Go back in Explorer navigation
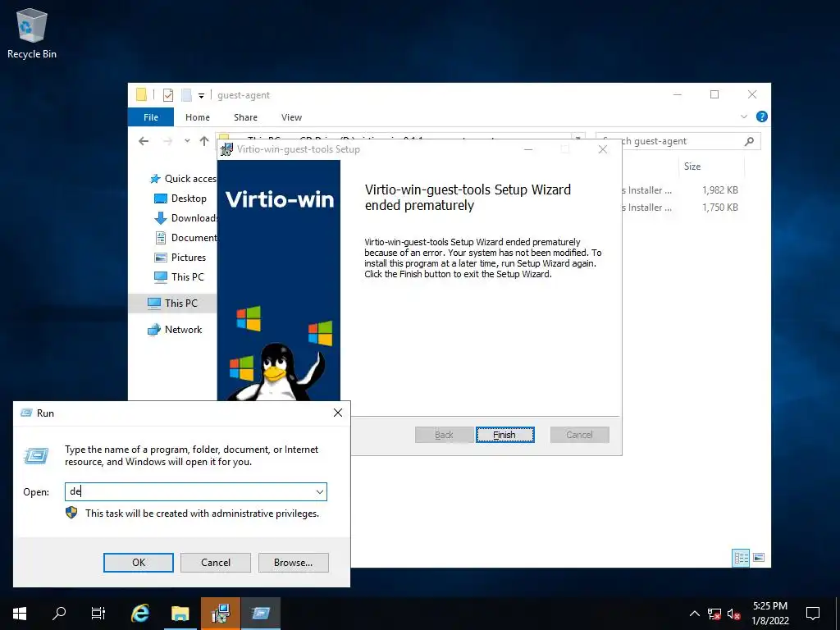This screenshot has width=840, height=630. (x=144, y=141)
